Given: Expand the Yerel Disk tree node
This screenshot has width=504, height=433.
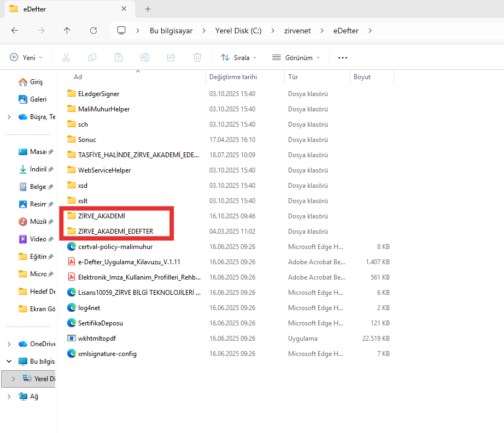Looking at the screenshot, I should click(x=13, y=379).
